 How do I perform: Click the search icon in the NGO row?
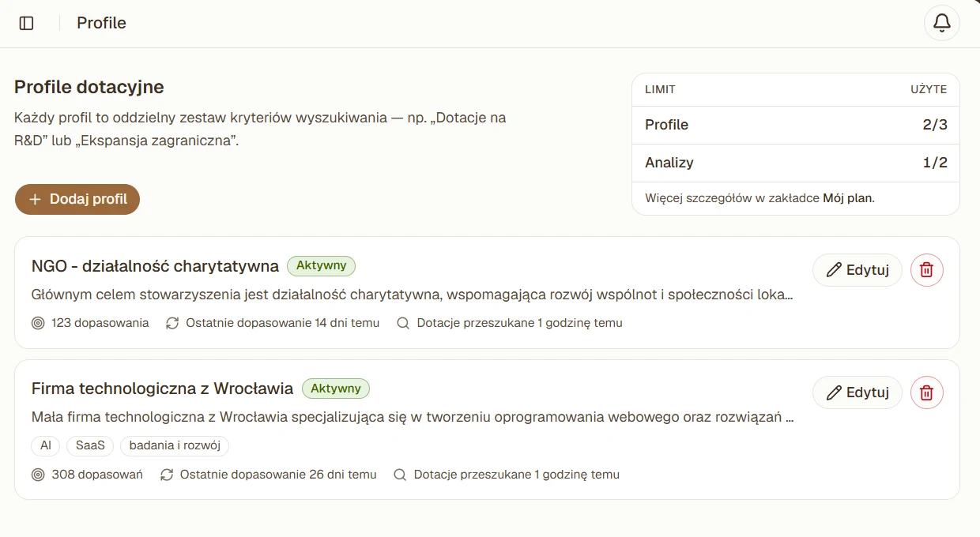click(403, 323)
